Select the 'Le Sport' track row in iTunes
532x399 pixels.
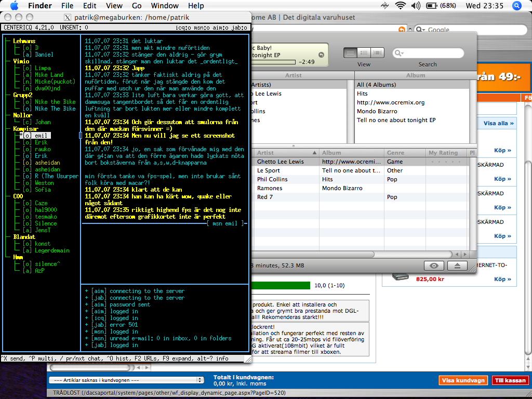click(x=362, y=170)
